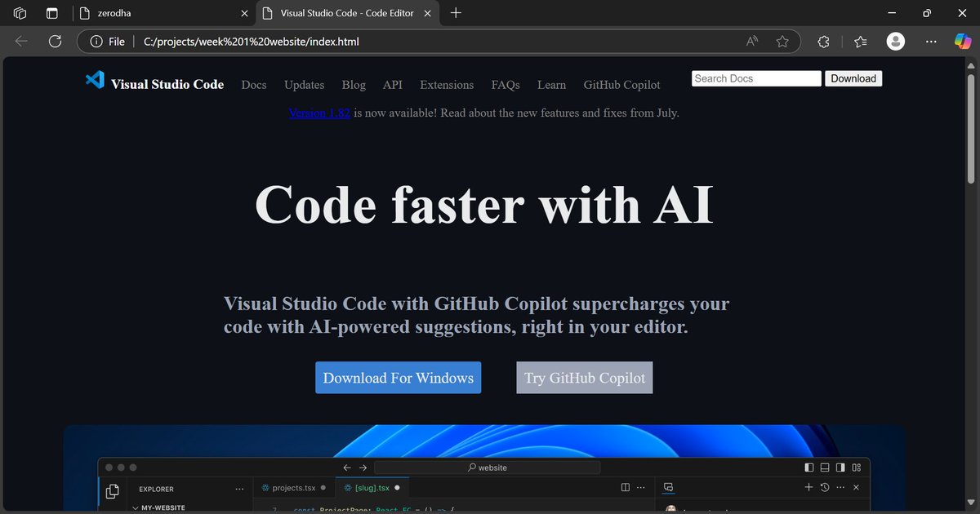
Task: Click chat history icon in editor image
Action: pyautogui.click(x=825, y=488)
